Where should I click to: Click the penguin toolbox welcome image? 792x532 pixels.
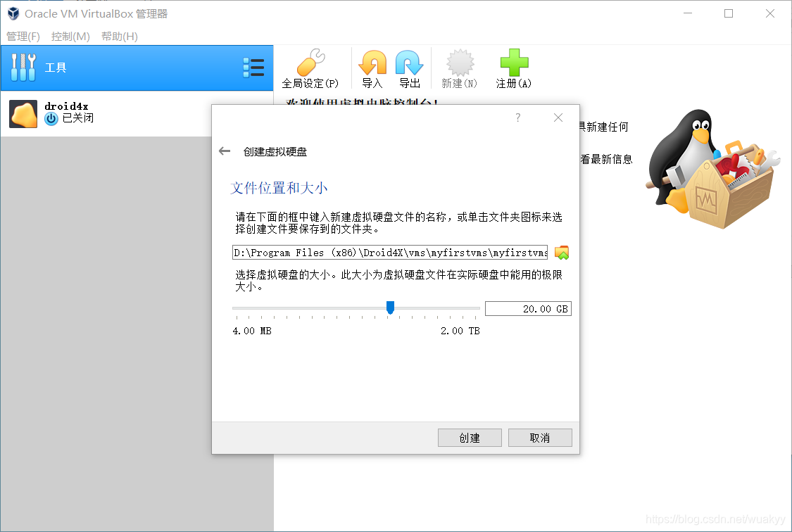712,169
